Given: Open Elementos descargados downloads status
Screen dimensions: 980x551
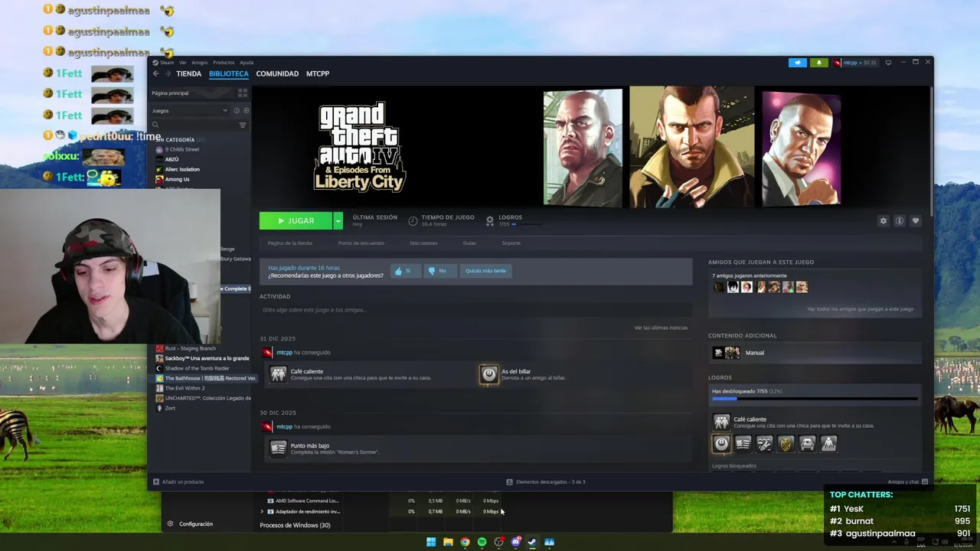Looking at the screenshot, I should (x=546, y=482).
